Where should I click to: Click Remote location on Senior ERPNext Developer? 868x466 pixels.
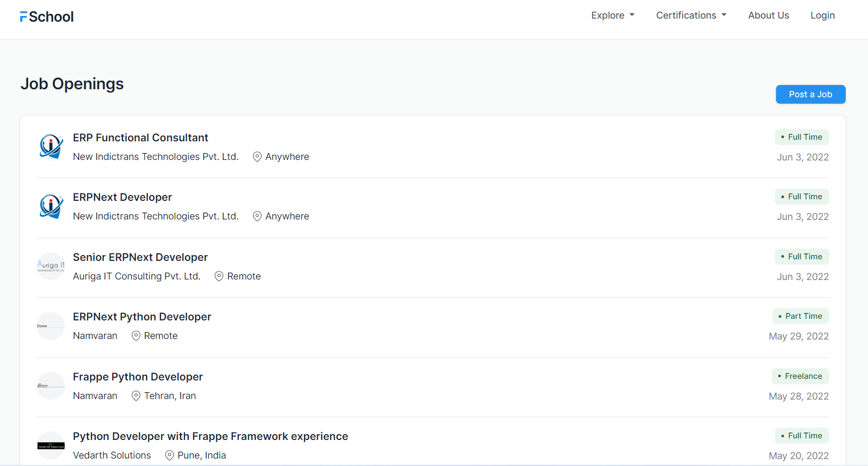click(244, 276)
